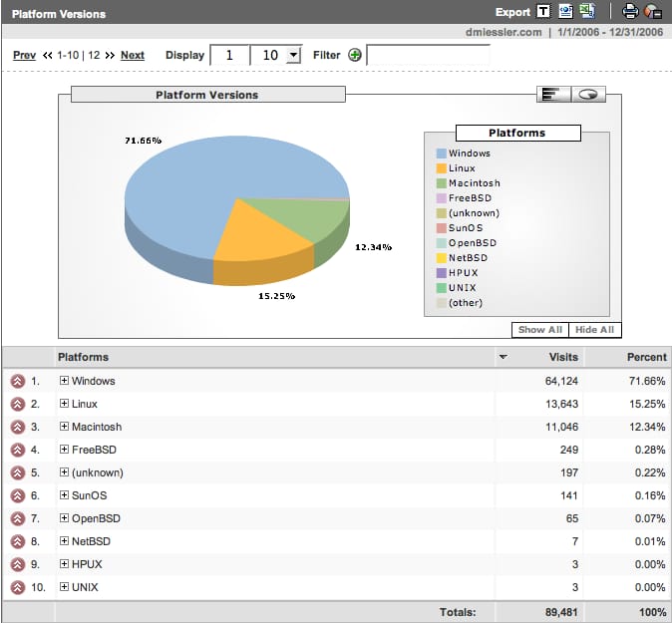
Task: Export report as Word document
Action: (565, 12)
